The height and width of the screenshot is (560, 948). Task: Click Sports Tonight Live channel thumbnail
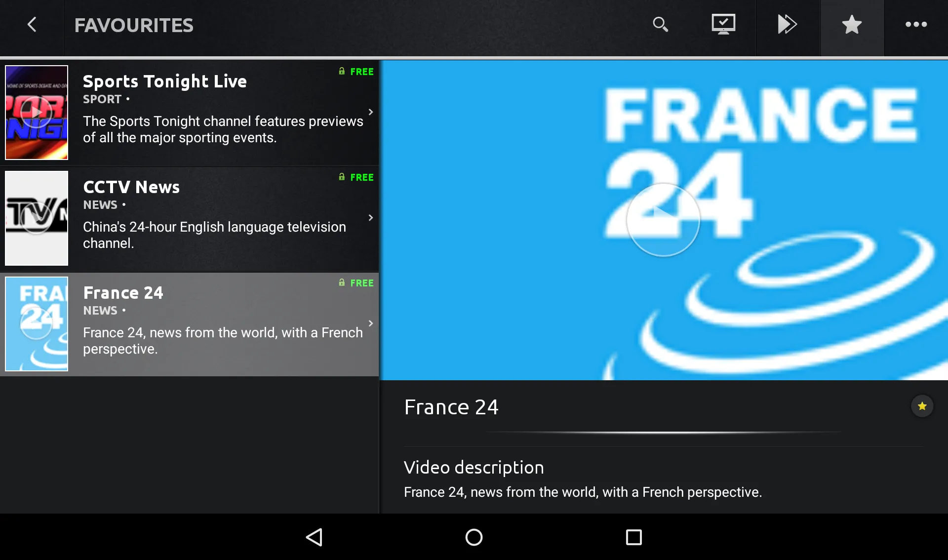[36, 112]
